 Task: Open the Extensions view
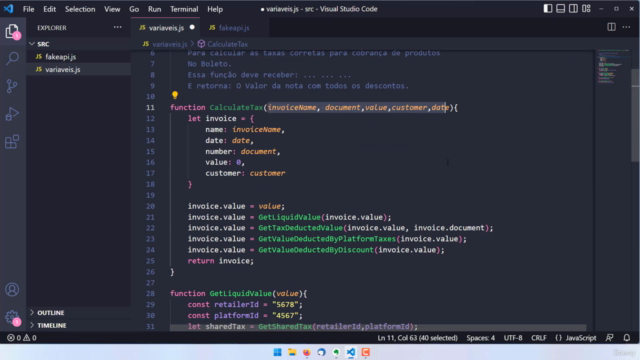click(12, 142)
